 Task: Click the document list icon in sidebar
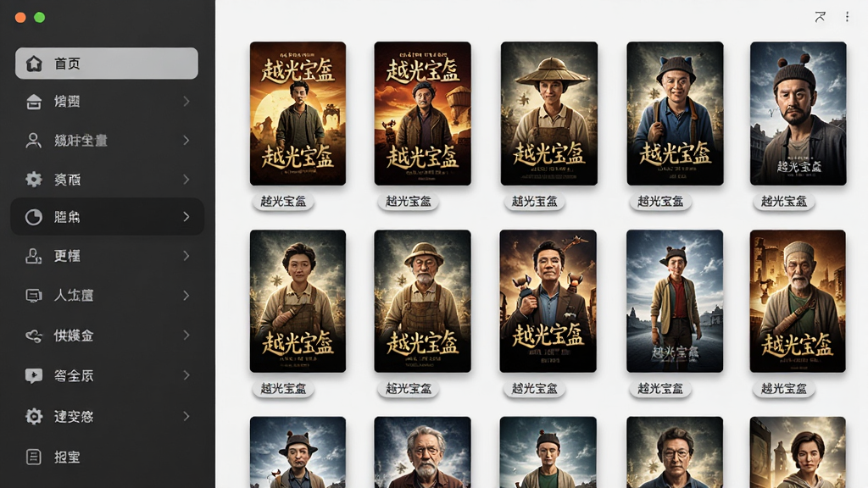coord(34,457)
